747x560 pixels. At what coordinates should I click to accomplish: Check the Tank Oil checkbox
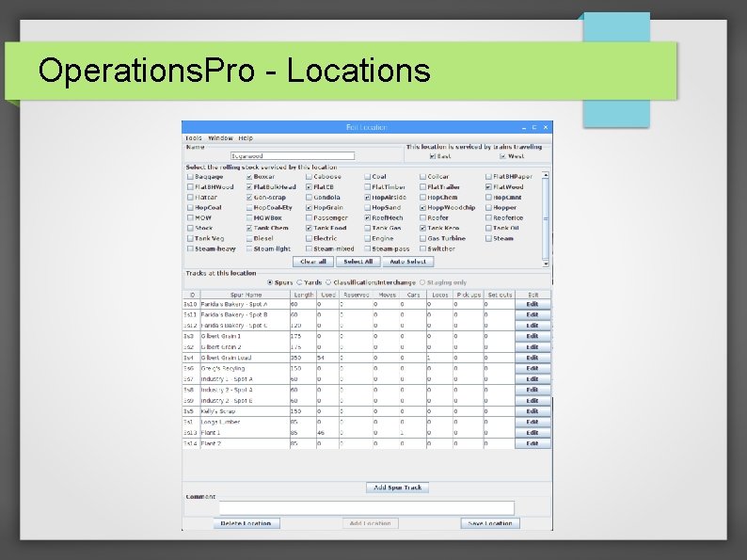coord(488,229)
